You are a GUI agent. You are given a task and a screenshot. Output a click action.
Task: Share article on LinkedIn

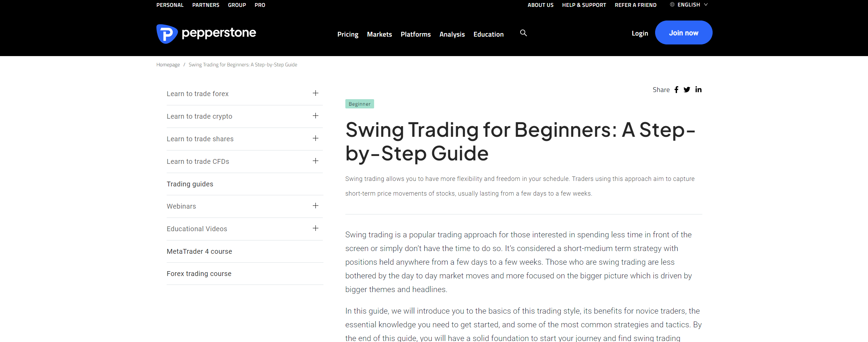tap(698, 90)
